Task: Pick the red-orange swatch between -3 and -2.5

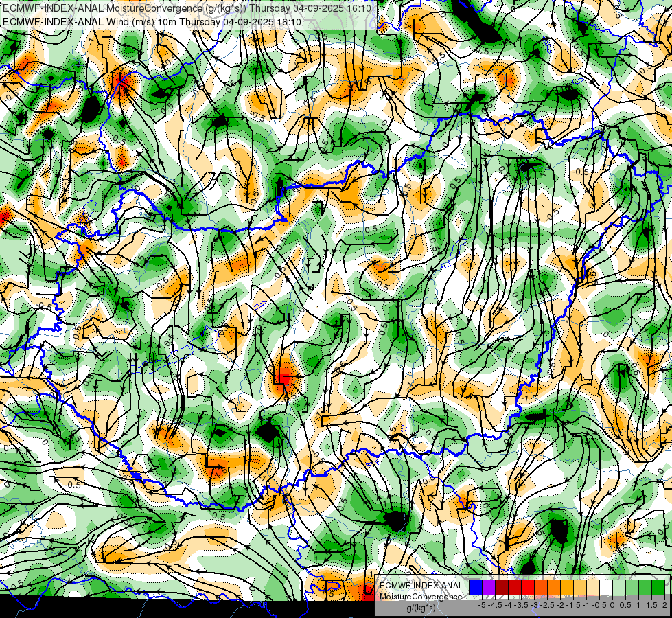Action: 541,587
